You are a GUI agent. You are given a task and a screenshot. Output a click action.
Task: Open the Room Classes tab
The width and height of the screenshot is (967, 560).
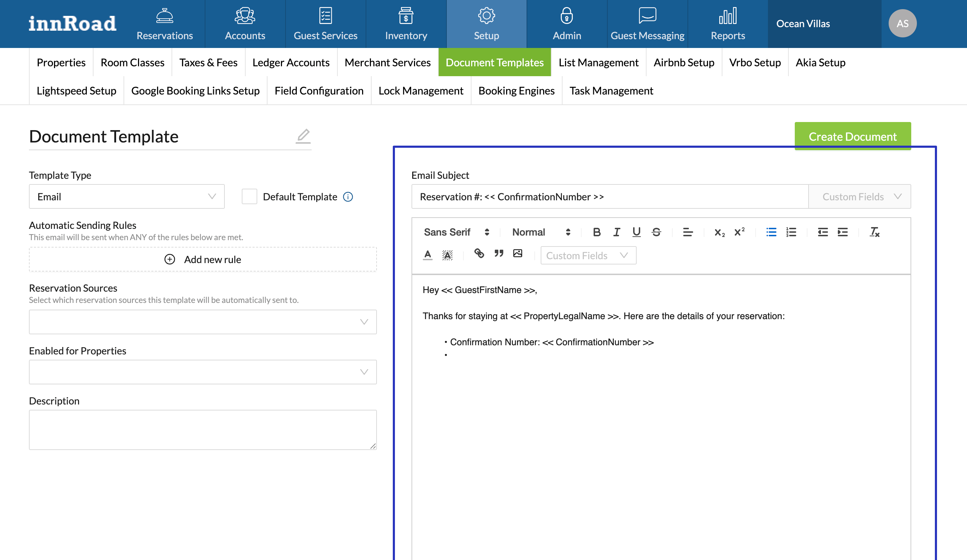tap(132, 62)
